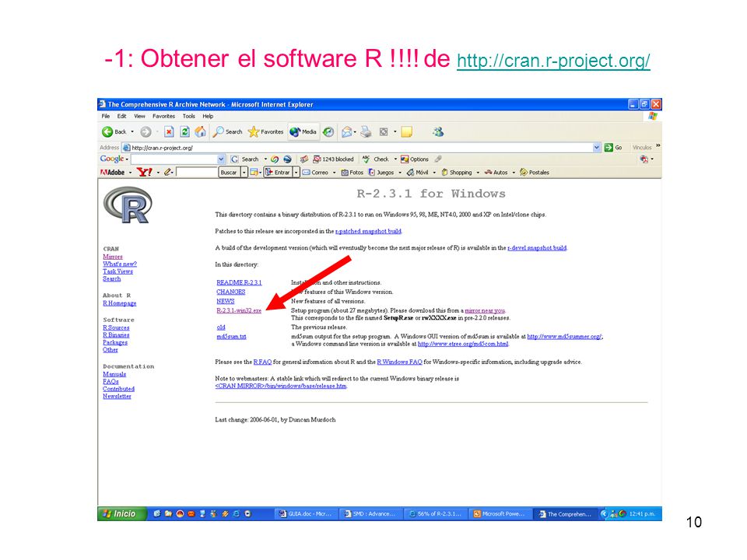Open Yahoo Móvil button
This screenshot has height=560, width=747.
tap(417, 173)
